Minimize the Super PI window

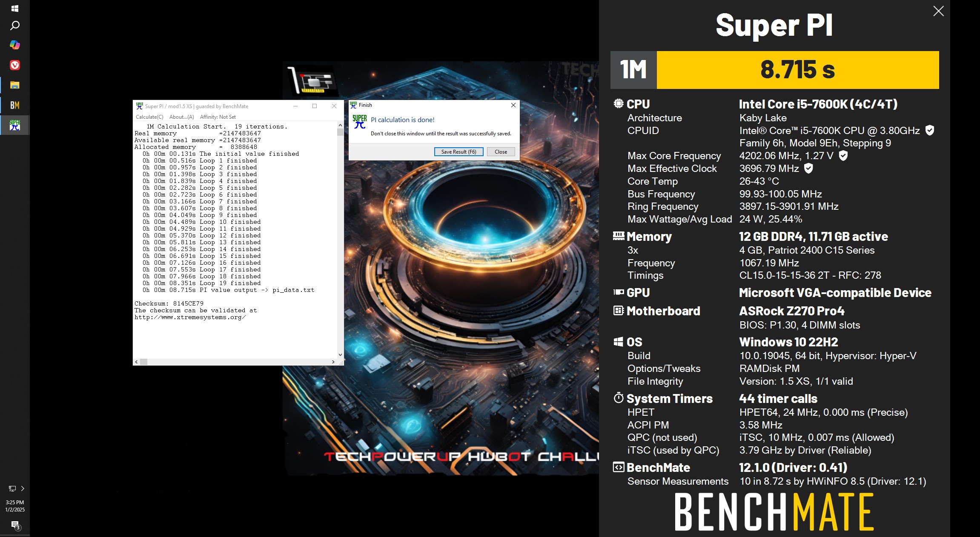click(295, 106)
